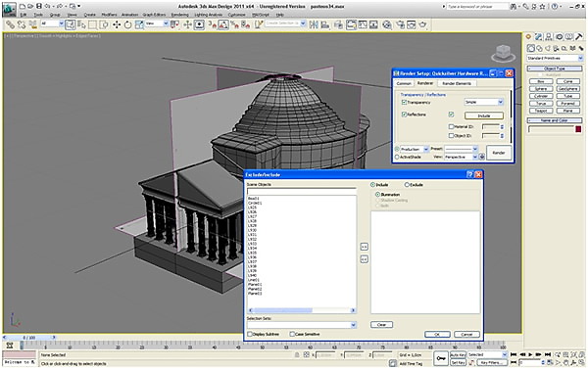The height and width of the screenshot is (369, 588).
Task: Click the Save File icon in quick access toolbar
Action: (38, 6)
